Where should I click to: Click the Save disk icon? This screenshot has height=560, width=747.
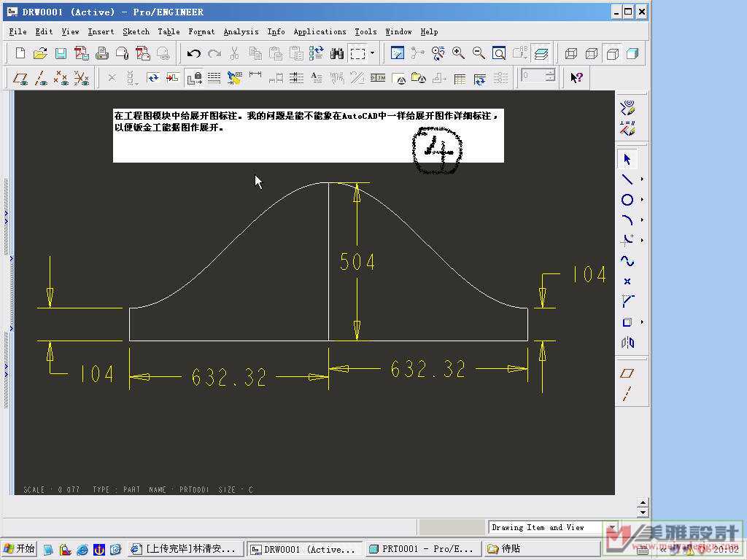(61, 53)
